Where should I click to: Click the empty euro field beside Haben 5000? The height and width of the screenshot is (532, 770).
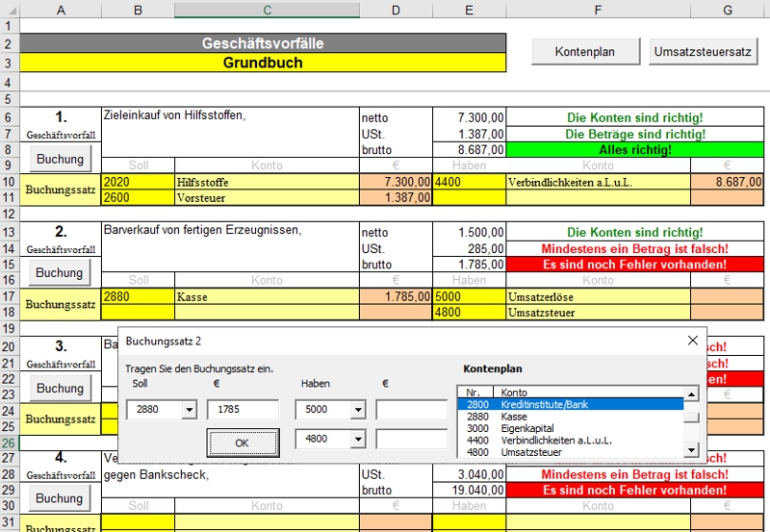point(411,411)
